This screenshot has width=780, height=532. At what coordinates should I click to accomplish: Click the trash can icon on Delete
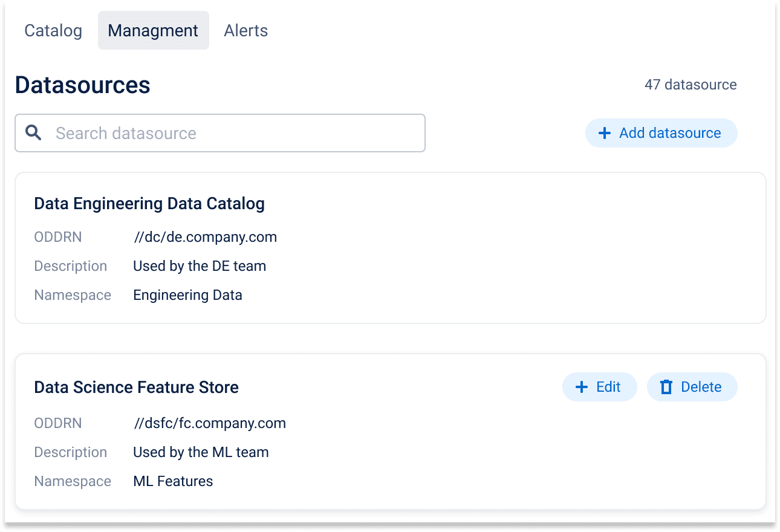tap(666, 387)
